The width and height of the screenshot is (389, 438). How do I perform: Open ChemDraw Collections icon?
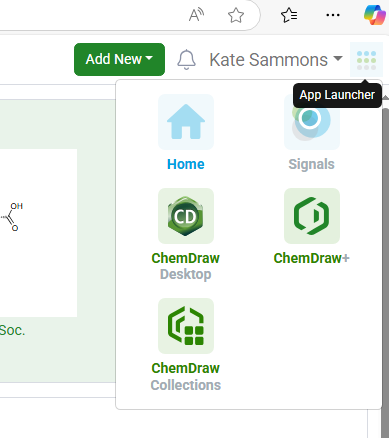(x=186, y=326)
